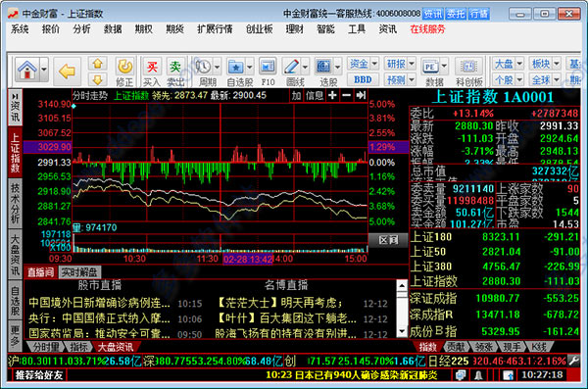Click the F10 company info icon
Viewport: 588px width, 389px height.
click(x=268, y=68)
